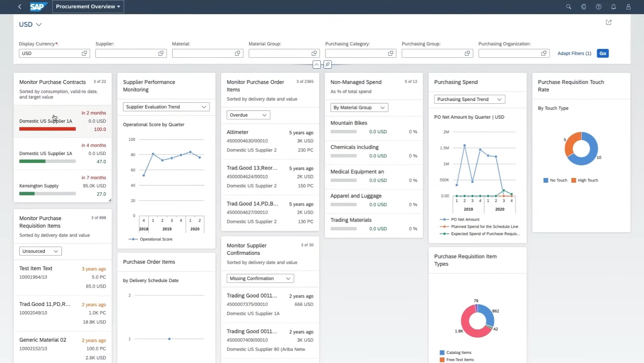This screenshot has width=644, height=363.
Task: Click the share/export icon
Action: [609, 22]
